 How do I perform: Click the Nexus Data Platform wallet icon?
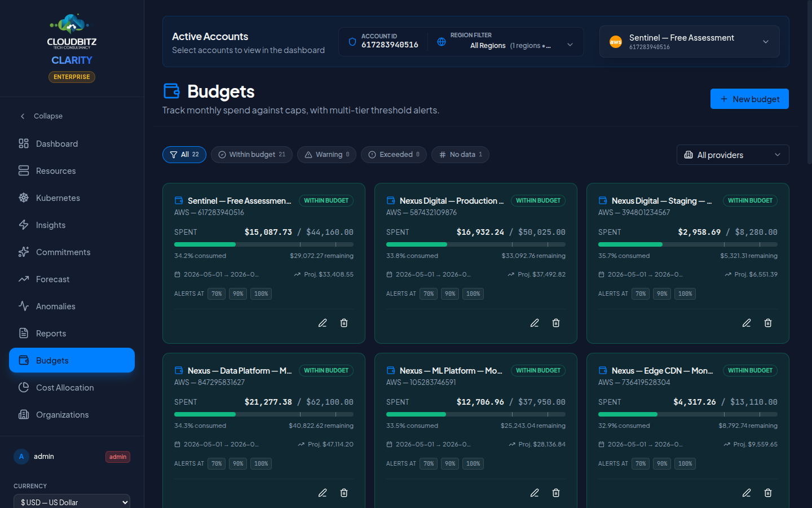tap(179, 370)
